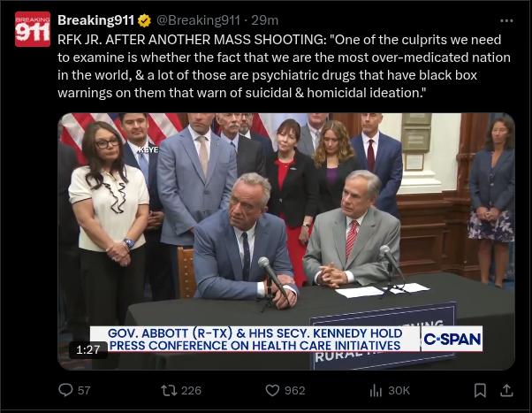This screenshot has width=532, height=413.
Task: Click the 30K views count
Action: coord(399,391)
